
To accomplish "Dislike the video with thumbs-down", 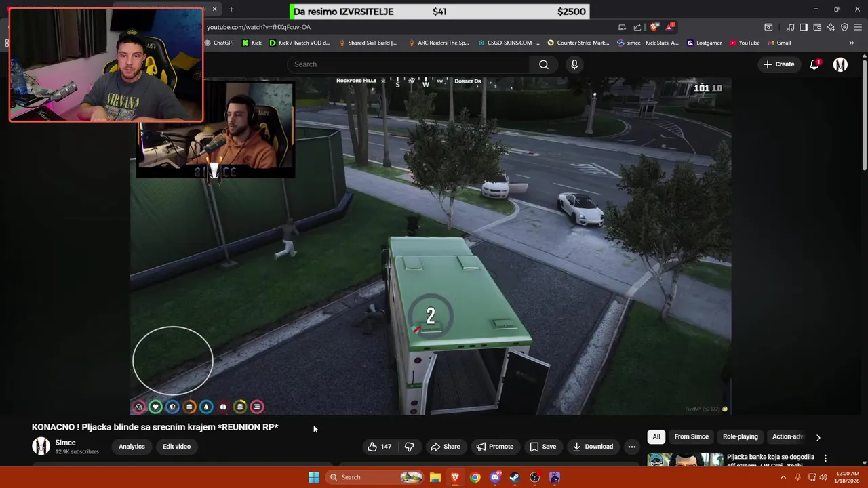I will [409, 447].
